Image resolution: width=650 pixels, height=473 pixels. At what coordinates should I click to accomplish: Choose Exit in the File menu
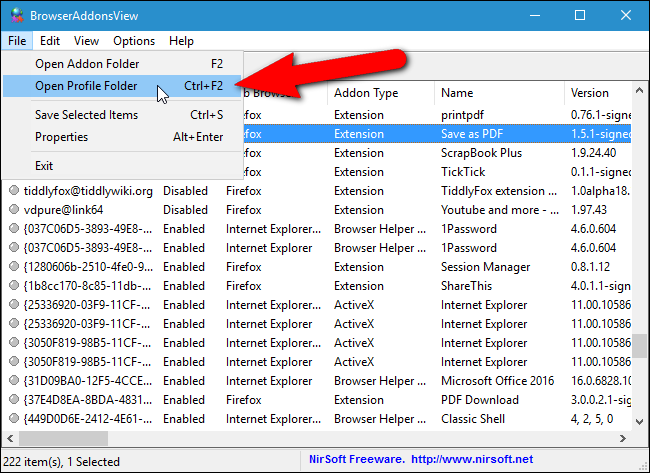[122, 166]
